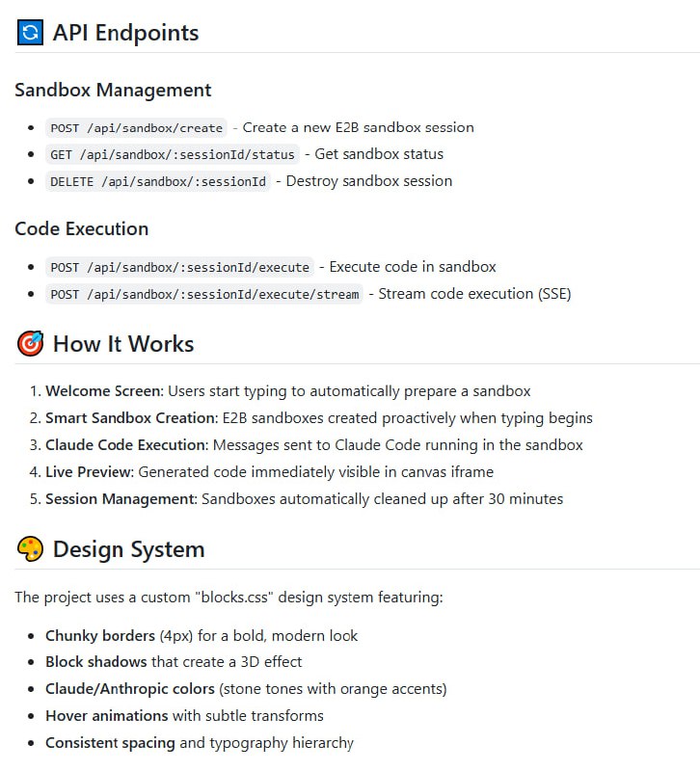Click the Sandbox Management subheading
Viewport: 700px width, 771px height.
click(x=113, y=90)
